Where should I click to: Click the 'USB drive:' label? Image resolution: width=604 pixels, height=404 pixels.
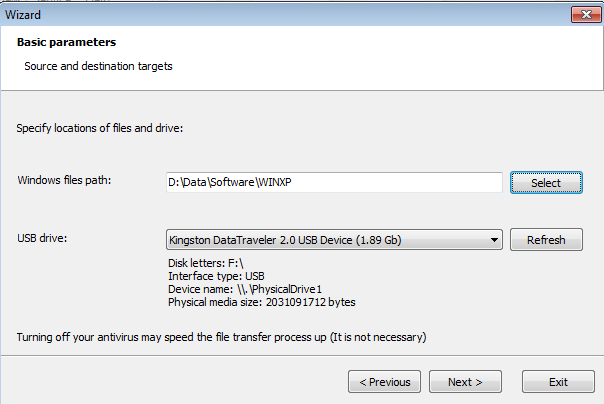(x=42, y=238)
